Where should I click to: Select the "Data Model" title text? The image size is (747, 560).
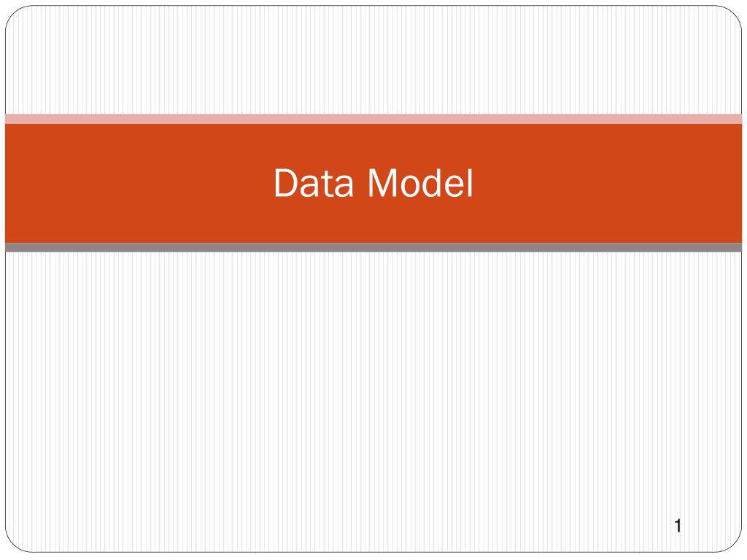373,183
